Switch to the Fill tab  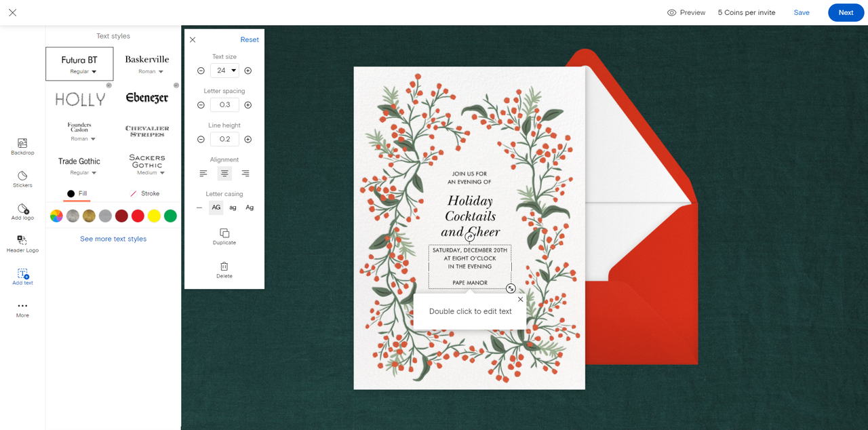point(77,194)
